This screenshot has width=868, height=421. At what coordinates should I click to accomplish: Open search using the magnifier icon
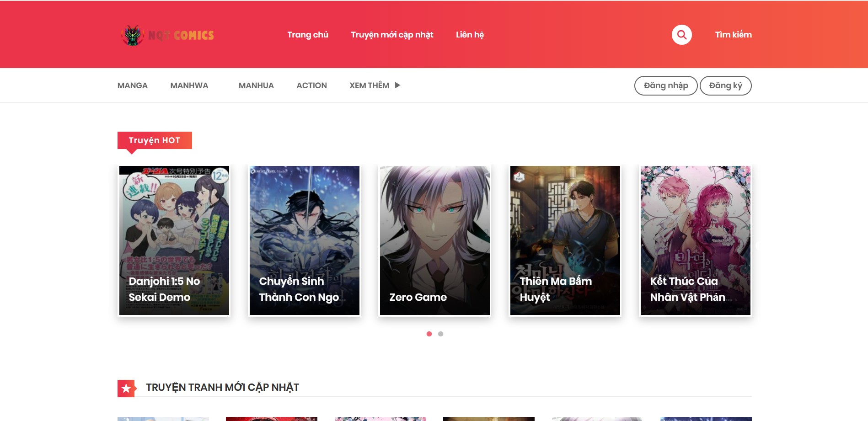click(681, 34)
